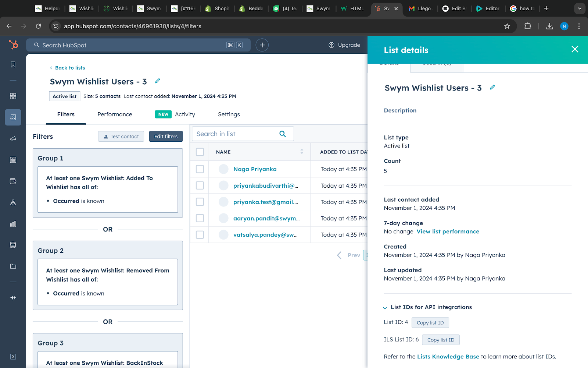Switch to the Settings tab
The height and width of the screenshot is (368, 588).
point(229,114)
